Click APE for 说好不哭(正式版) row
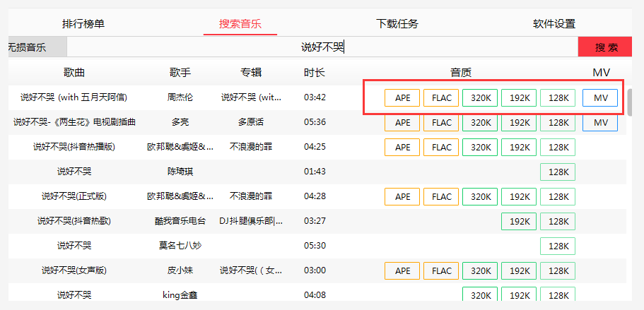The image size is (644, 310). [402, 196]
